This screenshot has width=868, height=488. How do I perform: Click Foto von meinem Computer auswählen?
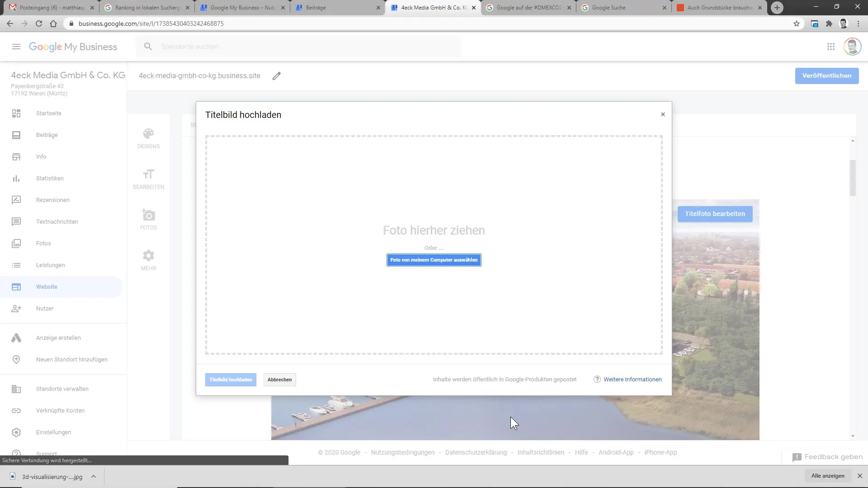click(x=434, y=260)
